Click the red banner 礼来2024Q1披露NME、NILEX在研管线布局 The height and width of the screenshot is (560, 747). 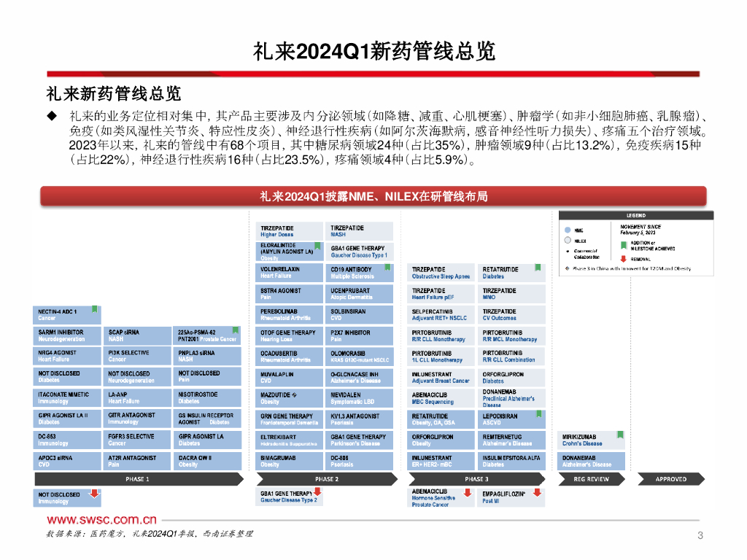(x=373, y=196)
